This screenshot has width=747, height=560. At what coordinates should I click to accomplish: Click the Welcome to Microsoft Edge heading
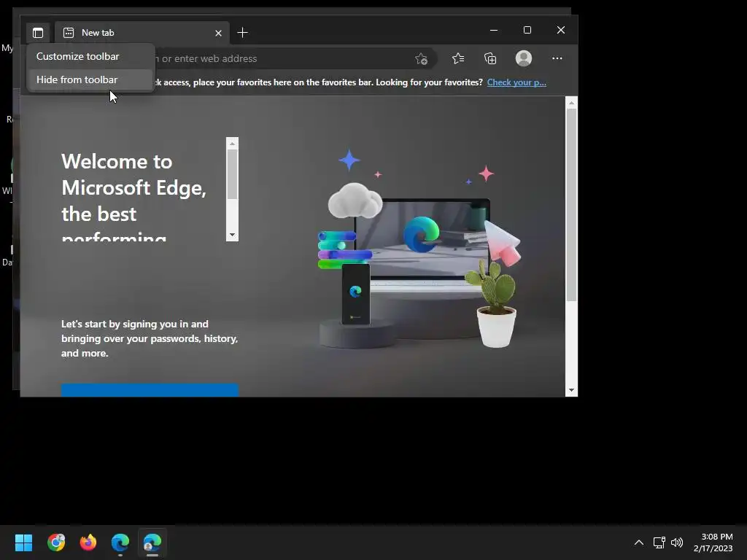(134, 195)
